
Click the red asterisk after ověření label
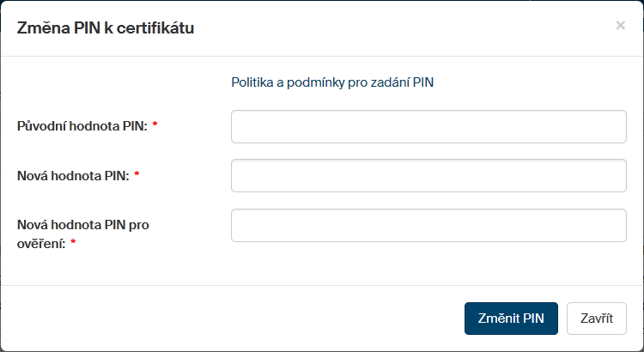pyautogui.click(x=73, y=244)
